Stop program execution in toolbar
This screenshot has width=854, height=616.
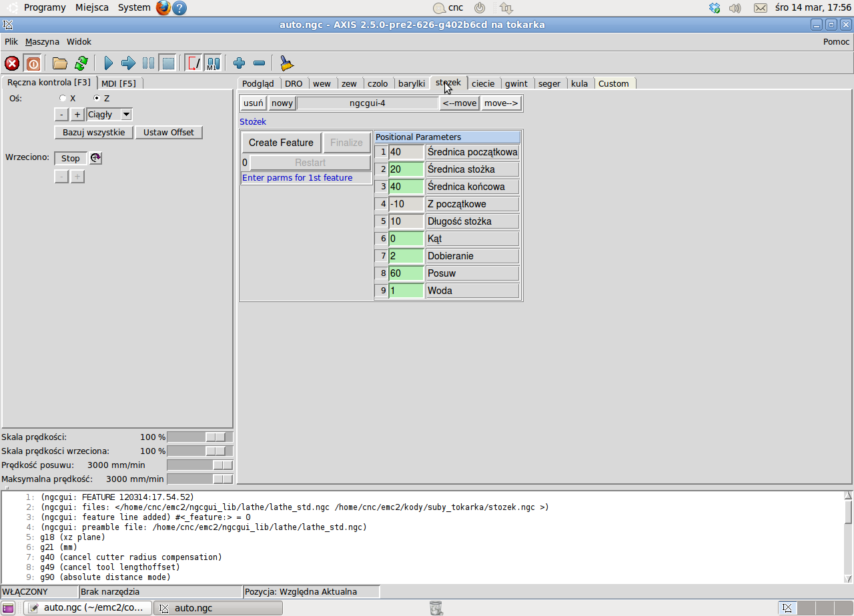[x=168, y=63]
